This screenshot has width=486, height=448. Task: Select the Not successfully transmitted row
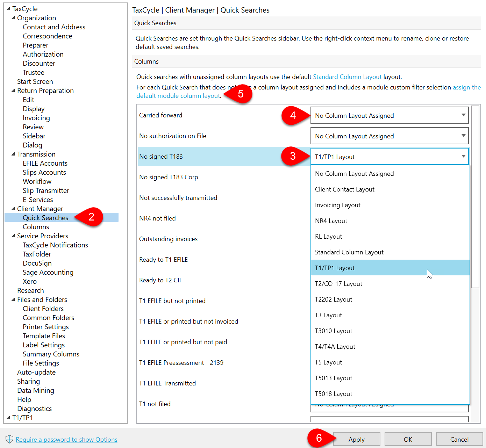coord(223,198)
